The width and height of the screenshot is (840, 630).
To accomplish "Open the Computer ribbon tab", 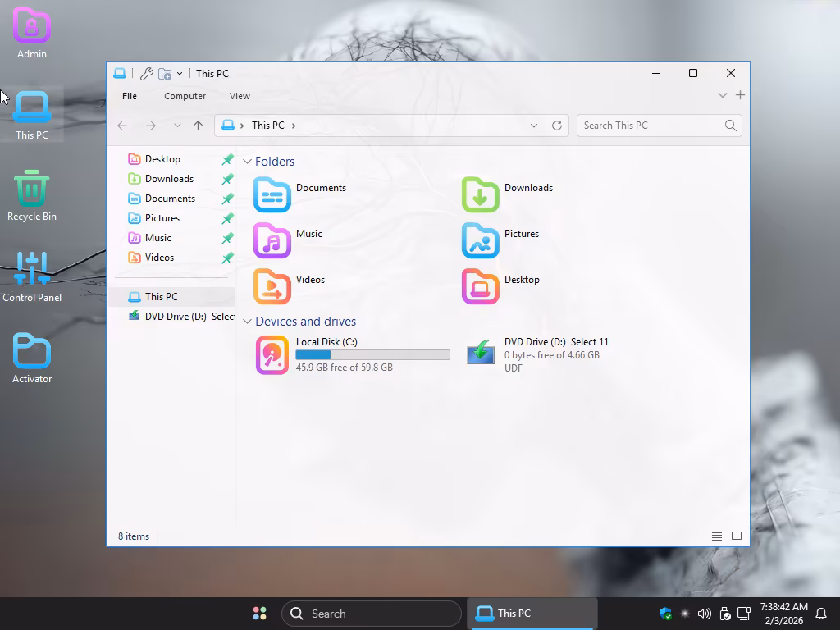I will [x=185, y=96].
